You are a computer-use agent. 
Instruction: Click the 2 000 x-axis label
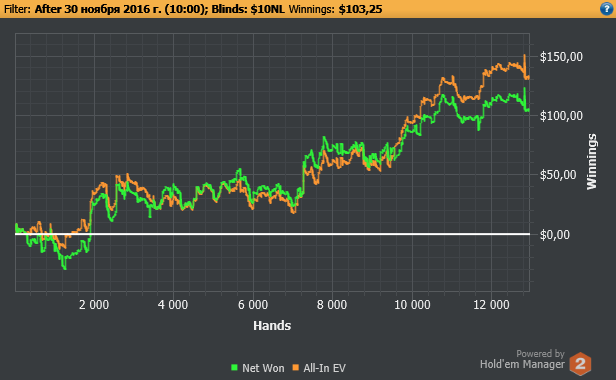click(94, 305)
